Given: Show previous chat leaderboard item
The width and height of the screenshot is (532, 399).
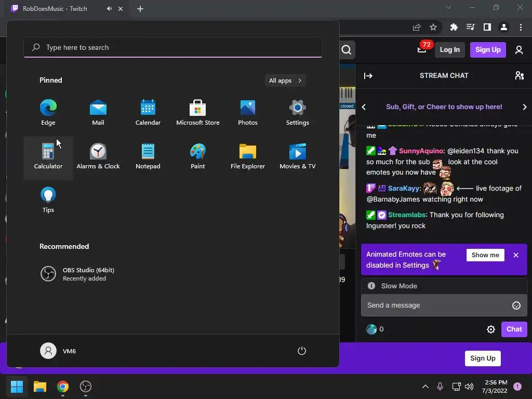Looking at the screenshot, I should point(364,107).
